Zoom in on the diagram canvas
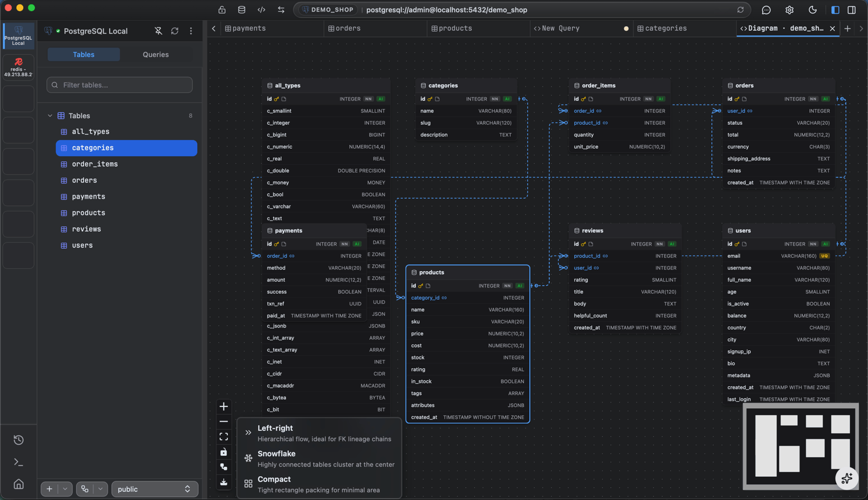This screenshot has height=500, width=868. (x=223, y=407)
